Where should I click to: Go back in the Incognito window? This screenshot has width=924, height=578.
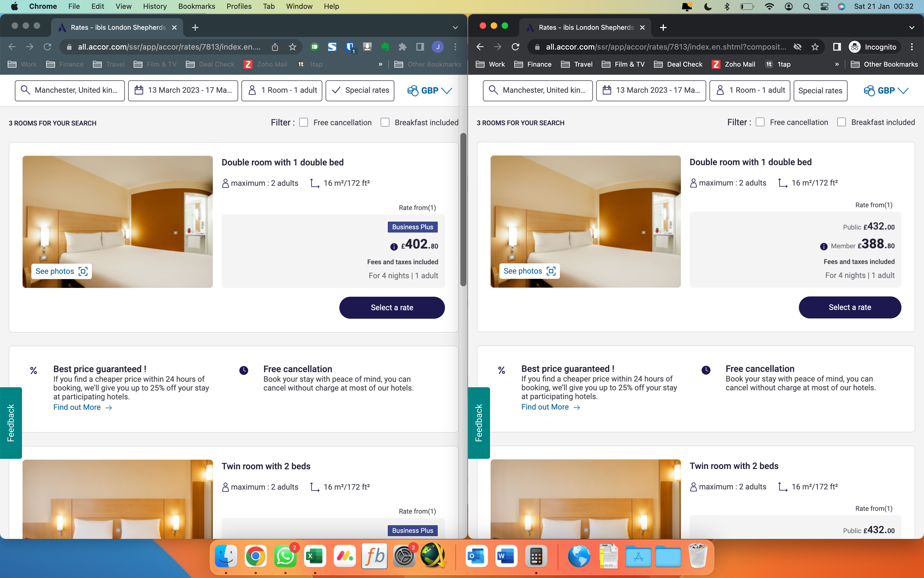coord(480,47)
